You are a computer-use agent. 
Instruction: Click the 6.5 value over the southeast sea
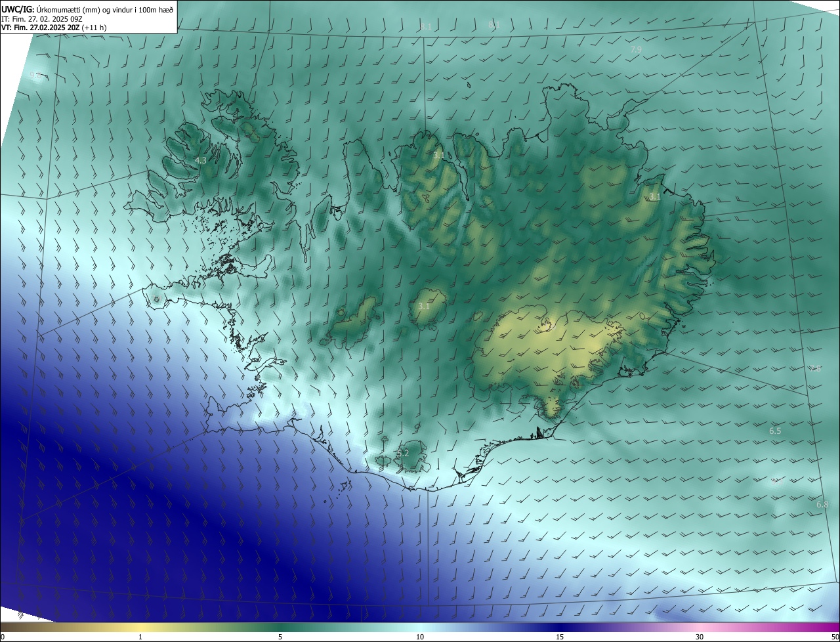point(775,431)
